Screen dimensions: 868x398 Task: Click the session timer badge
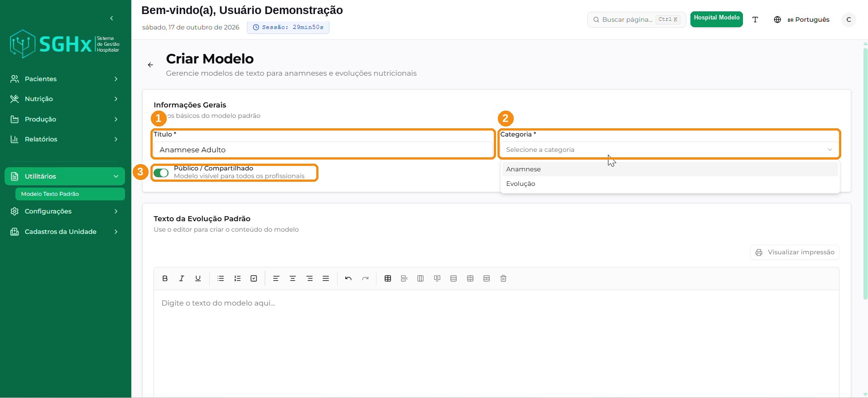pyautogui.click(x=288, y=27)
